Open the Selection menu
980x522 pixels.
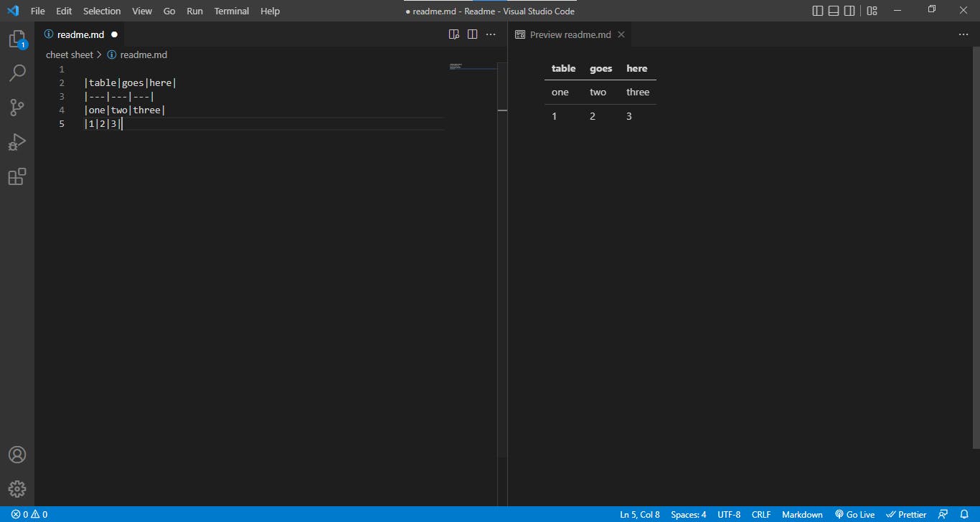(102, 11)
